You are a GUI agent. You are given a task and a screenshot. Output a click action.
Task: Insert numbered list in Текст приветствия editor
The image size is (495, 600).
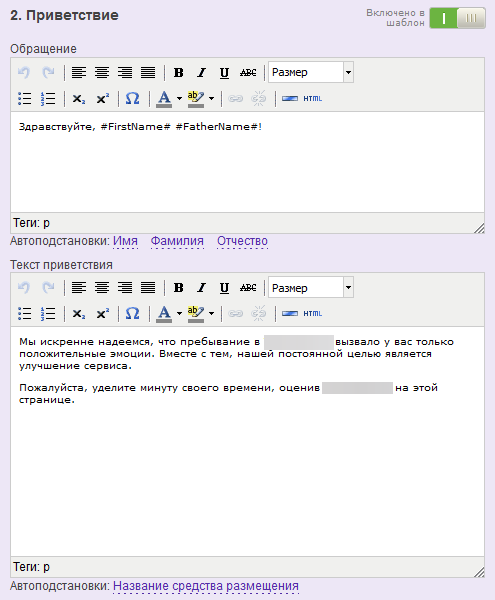click(48, 314)
